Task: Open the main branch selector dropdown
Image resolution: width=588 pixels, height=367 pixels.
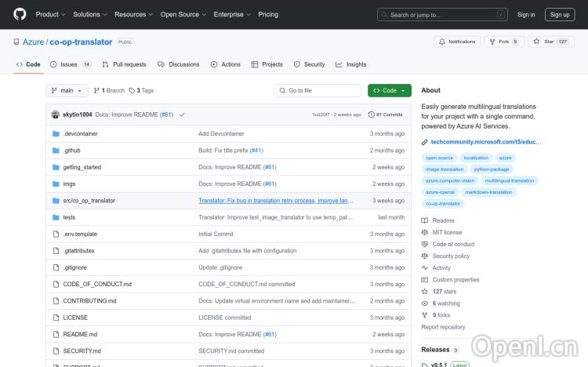Action: pos(66,91)
